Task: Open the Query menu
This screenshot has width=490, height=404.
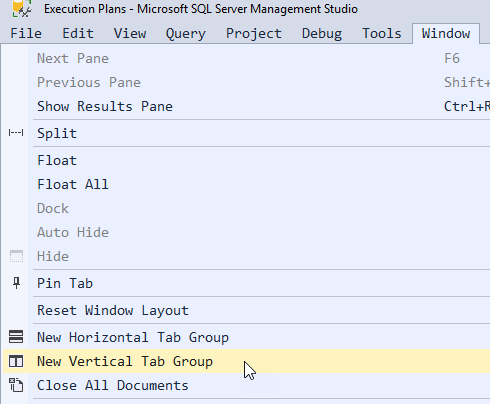Action: tap(186, 34)
